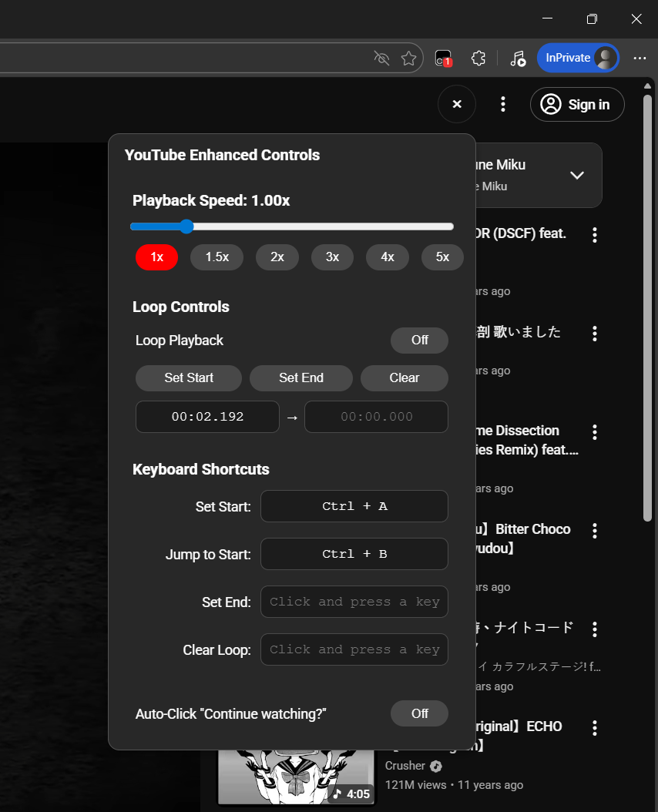Open the Crusher channel link

405,766
